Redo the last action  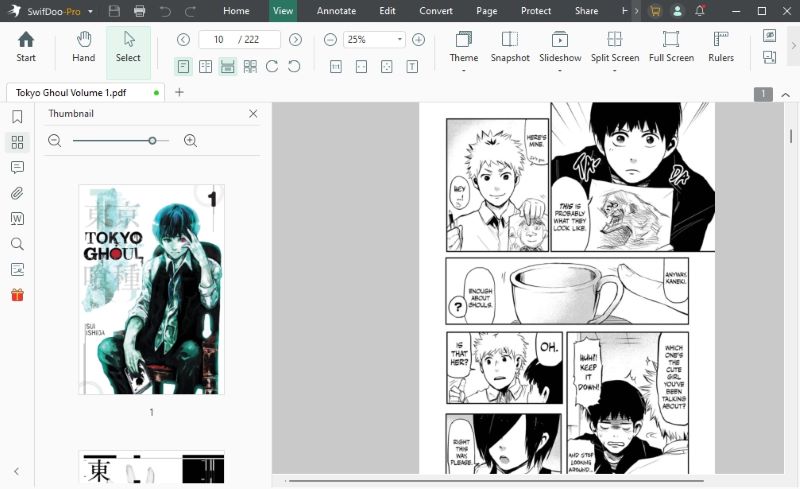tap(190, 11)
